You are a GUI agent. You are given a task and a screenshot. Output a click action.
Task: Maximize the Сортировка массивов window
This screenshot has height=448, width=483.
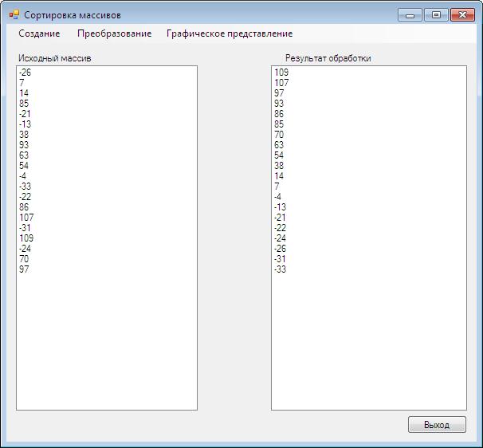coord(436,15)
